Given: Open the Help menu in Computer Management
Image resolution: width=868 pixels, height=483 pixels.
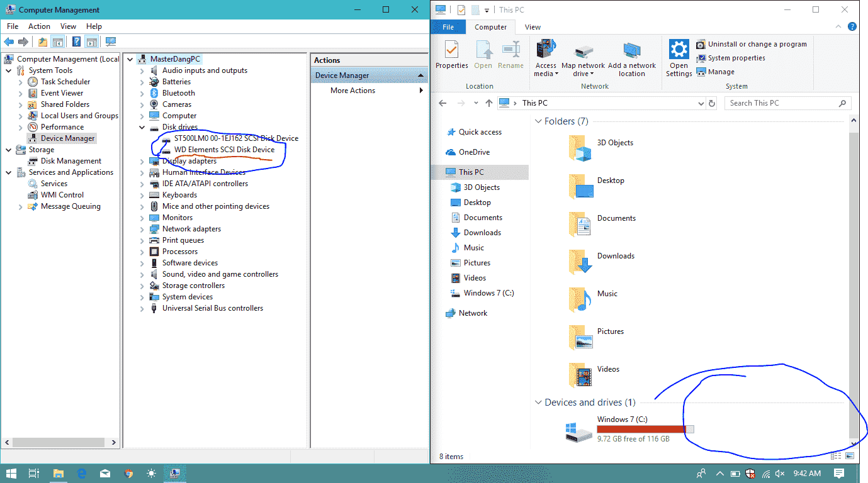Looking at the screenshot, I should coord(94,26).
